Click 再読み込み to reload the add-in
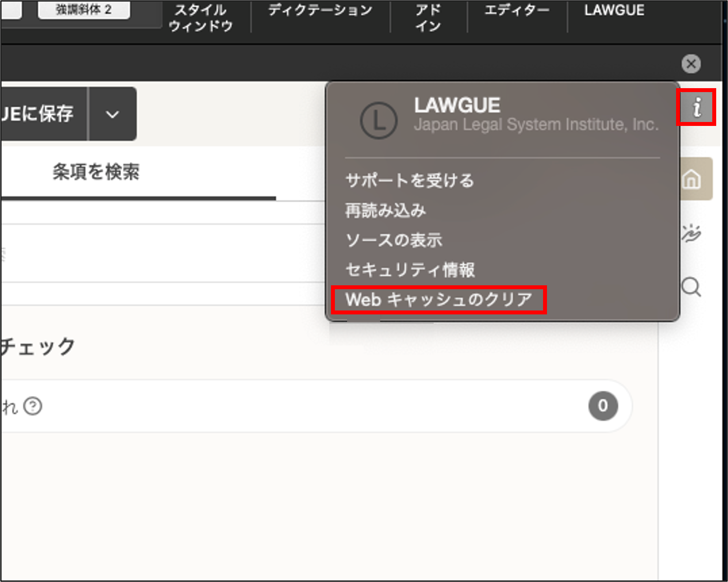Viewport: 728px width, 582px height. pos(386,210)
